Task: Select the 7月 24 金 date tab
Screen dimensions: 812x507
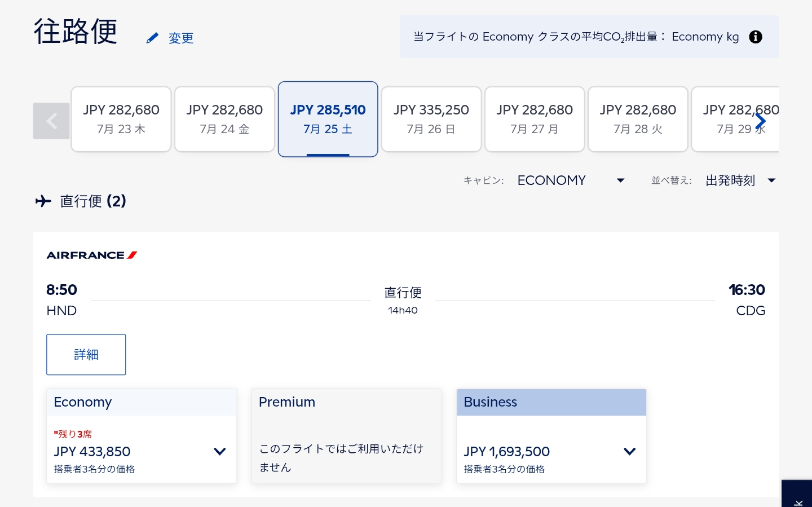Action: tap(224, 119)
